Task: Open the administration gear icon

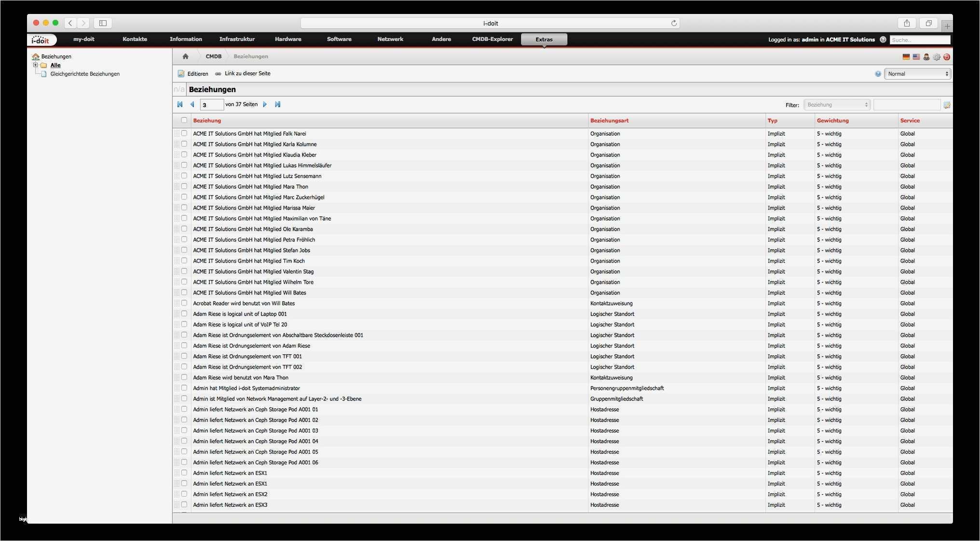Action: (937, 57)
